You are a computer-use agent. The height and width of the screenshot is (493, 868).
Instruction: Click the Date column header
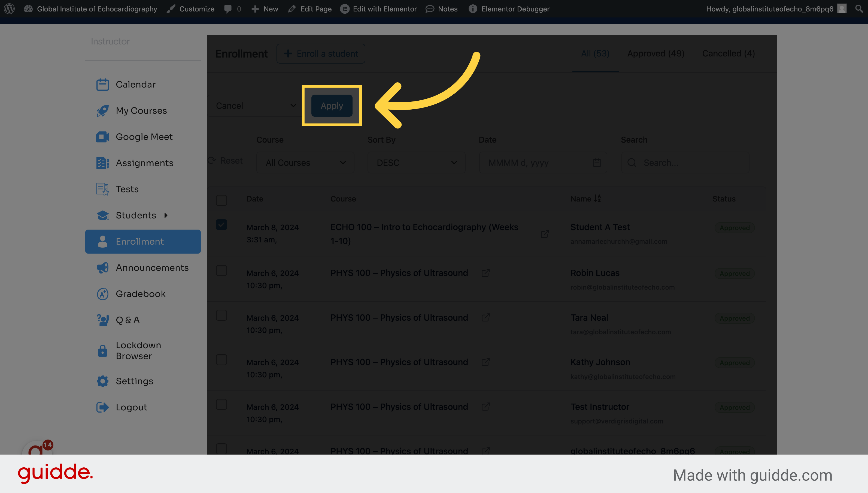tap(255, 199)
